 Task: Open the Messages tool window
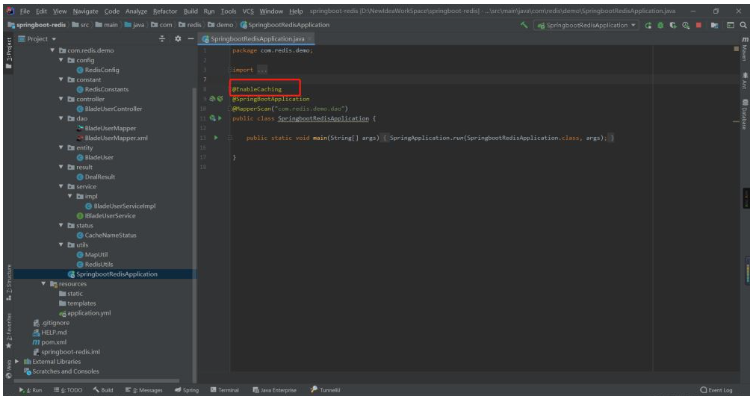[x=144, y=390]
